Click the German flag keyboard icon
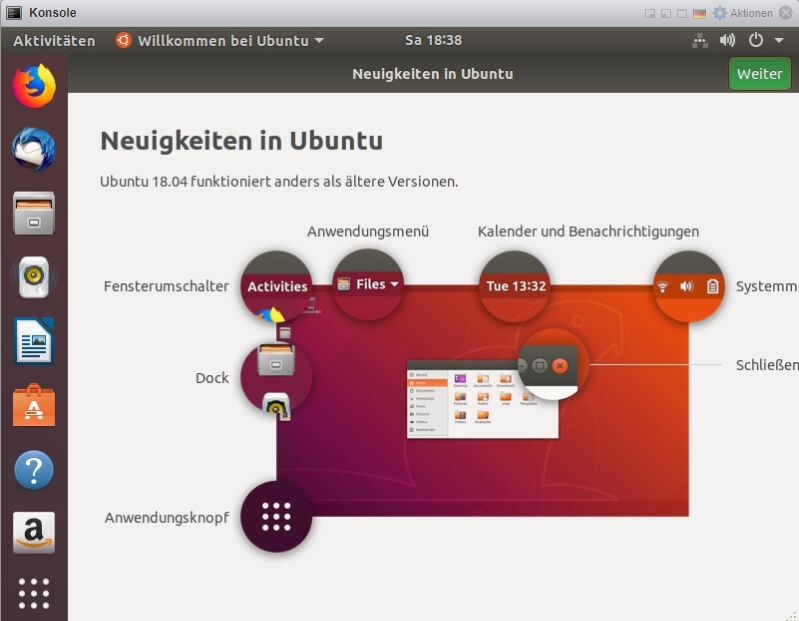The height and width of the screenshot is (621, 799). point(699,13)
